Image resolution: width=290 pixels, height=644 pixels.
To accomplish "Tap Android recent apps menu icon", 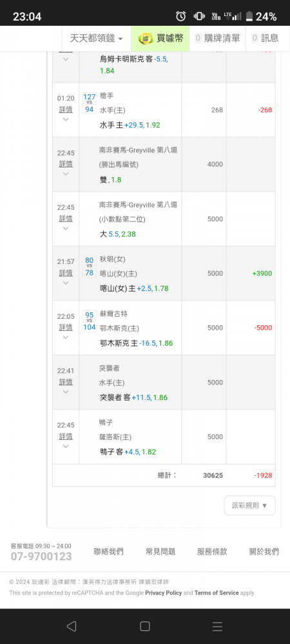I will point(217,626).
